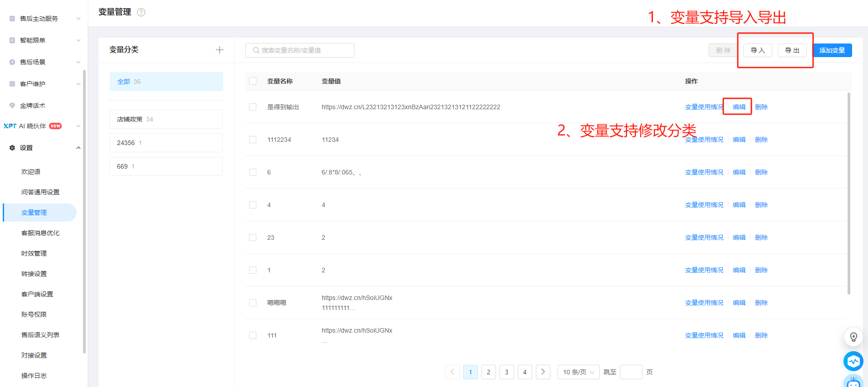The height and width of the screenshot is (387, 868).
Task: Click the 导入 import button
Action: click(x=758, y=50)
